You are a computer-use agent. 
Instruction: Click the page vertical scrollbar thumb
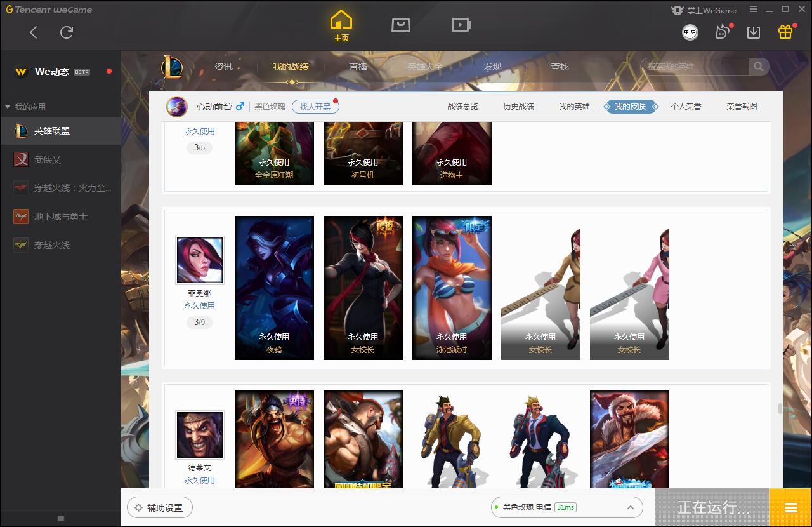[x=779, y=408]
